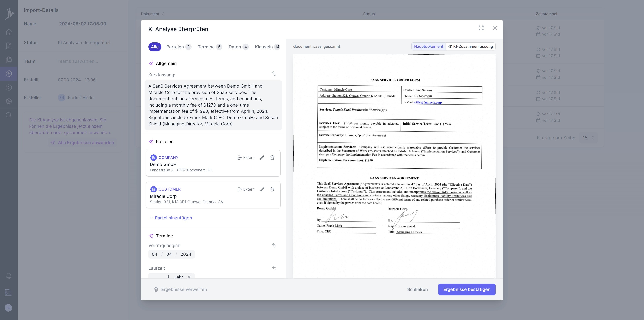
Task: Clear the Laufzeit Jahr unit selection
Action: (189, 277)
